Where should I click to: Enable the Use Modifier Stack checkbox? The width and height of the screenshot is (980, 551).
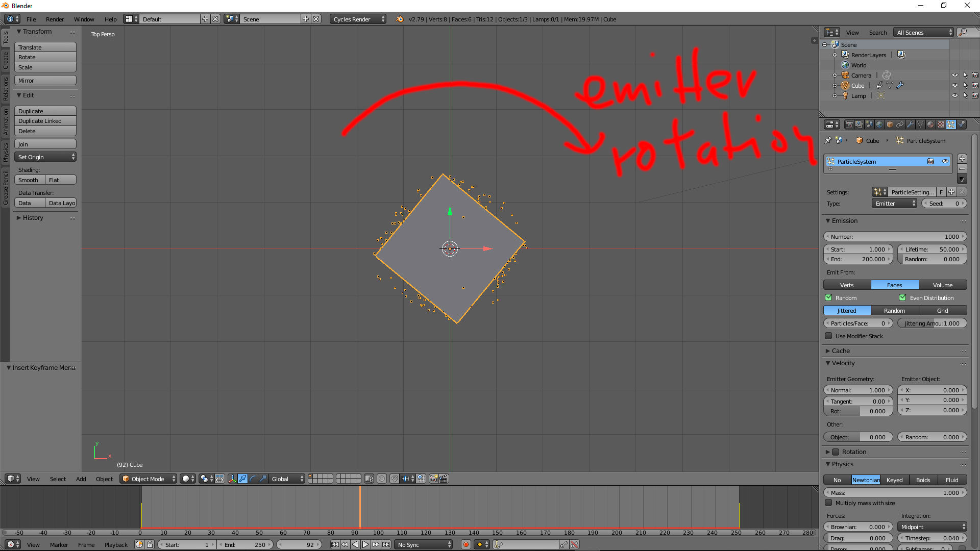pos(828,336)
